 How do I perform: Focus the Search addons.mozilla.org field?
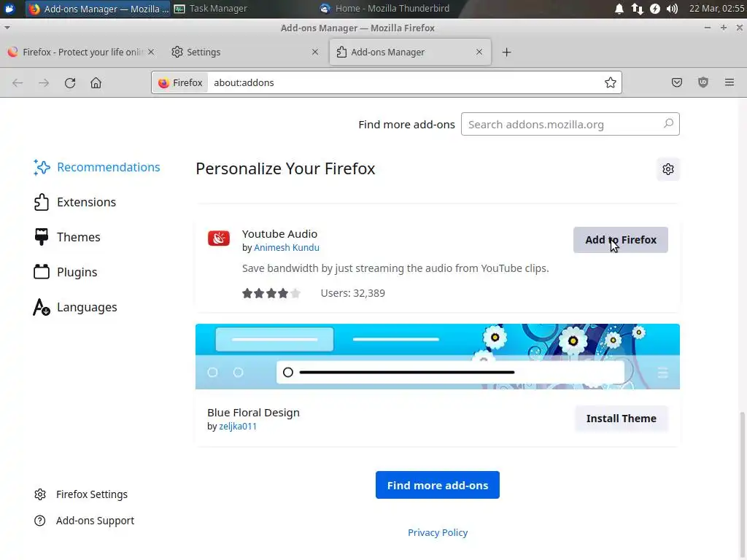[x=570, y=124]
